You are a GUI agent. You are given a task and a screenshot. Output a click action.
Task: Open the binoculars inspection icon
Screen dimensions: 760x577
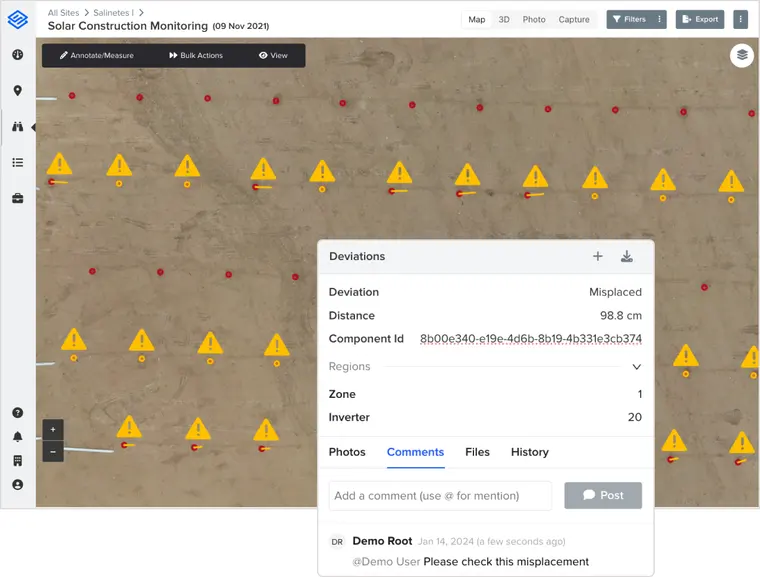point(17,127)
